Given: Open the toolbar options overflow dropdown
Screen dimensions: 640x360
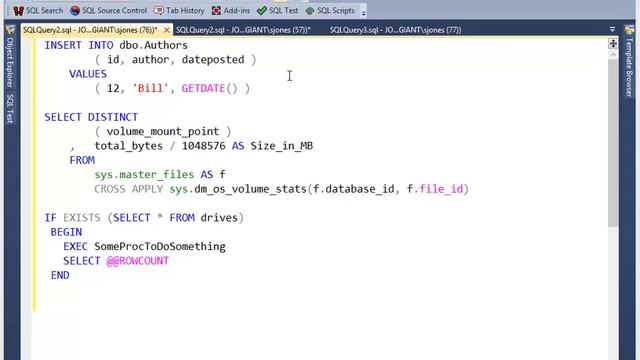Looking at the screenshot, I should coord(363,12).
